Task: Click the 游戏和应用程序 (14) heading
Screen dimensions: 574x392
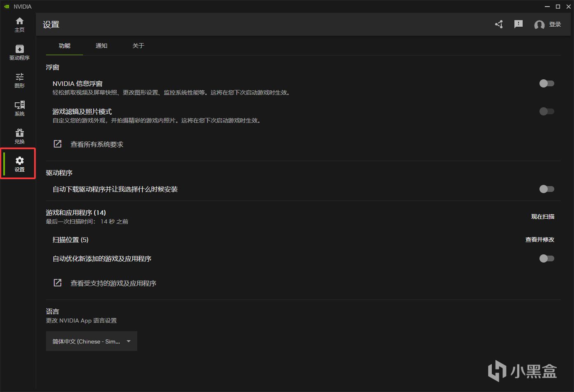Action: [76, 212]
